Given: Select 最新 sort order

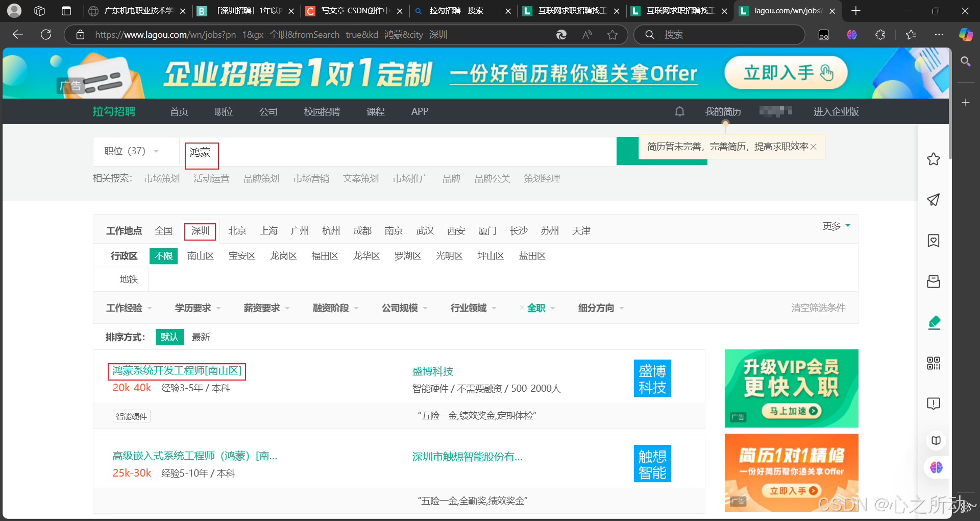Looking at the screenshot, I should click(x=201, y=337).
